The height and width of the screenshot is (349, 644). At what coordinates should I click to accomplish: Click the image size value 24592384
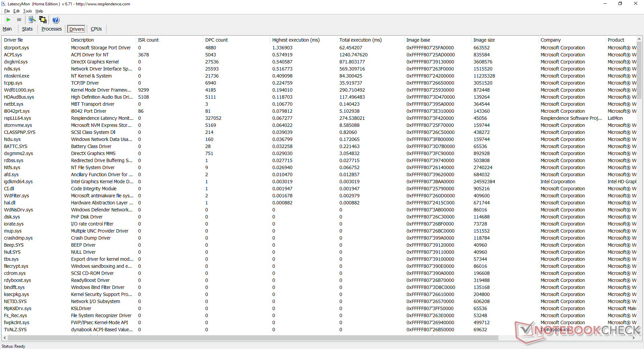484,182
